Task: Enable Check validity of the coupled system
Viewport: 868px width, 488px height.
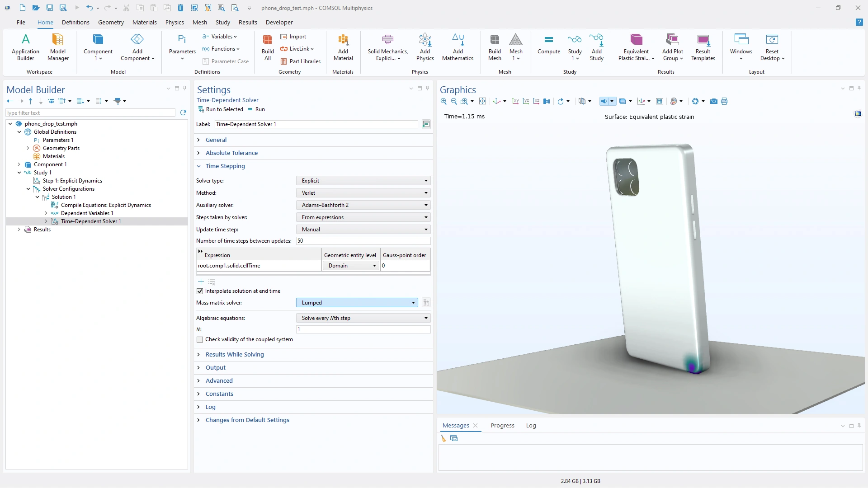Action: 200,339
